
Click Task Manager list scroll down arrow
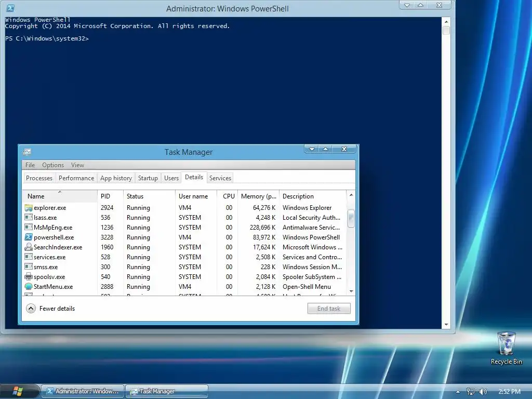point(351,291)
